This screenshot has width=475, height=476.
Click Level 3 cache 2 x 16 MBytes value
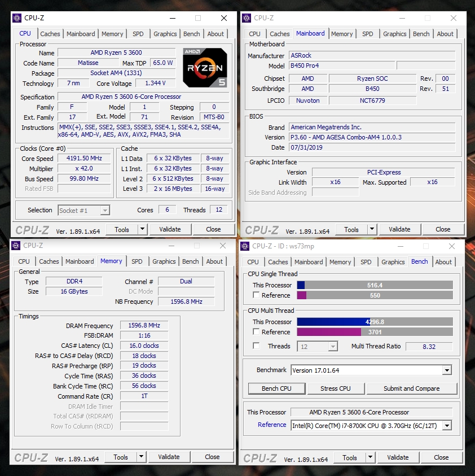(173, 189)
